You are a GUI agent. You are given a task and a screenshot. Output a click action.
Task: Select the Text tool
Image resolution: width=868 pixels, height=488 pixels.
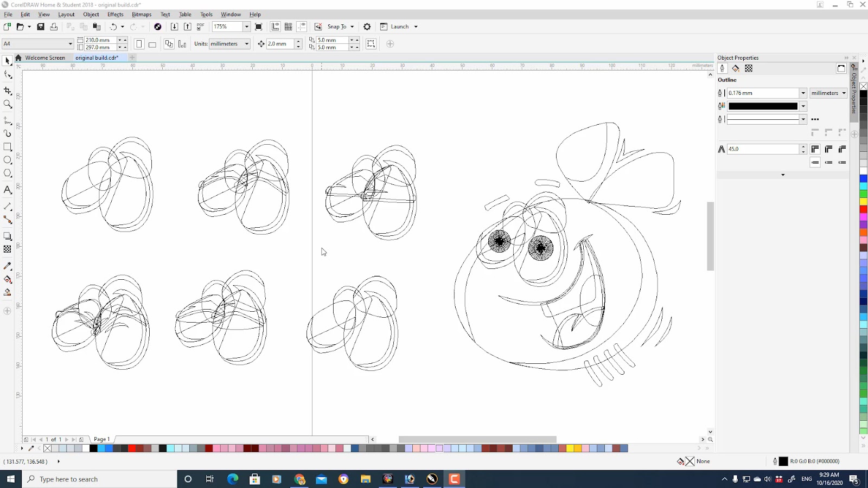click(8, 190)
